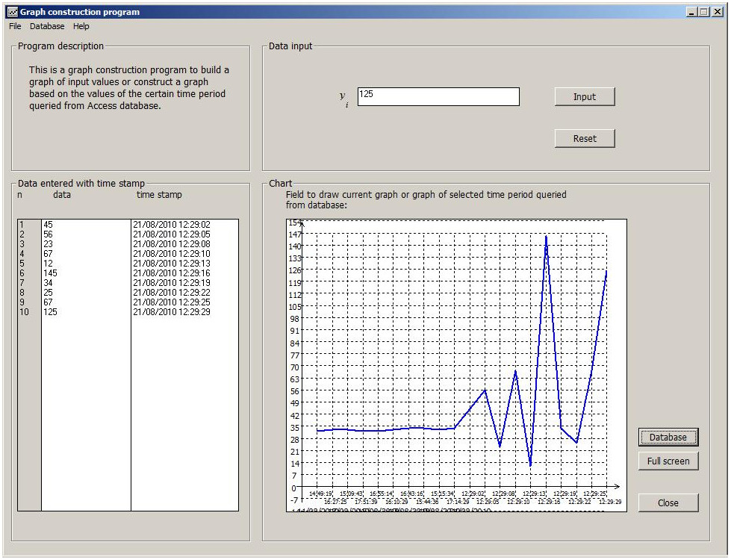
Task: Open the chart in Full screen
Action: (668, 461)
